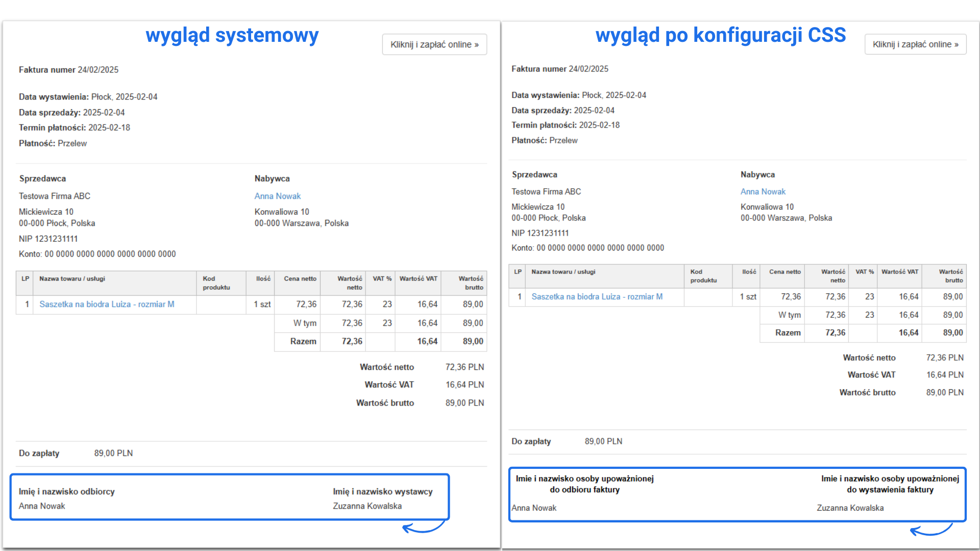The width and height of the screenshot is (980, 551).
Task: Select "Do zapłaty" amount 89,00 PLN on right
Action: pyautogui.click(x=603, y=441)
